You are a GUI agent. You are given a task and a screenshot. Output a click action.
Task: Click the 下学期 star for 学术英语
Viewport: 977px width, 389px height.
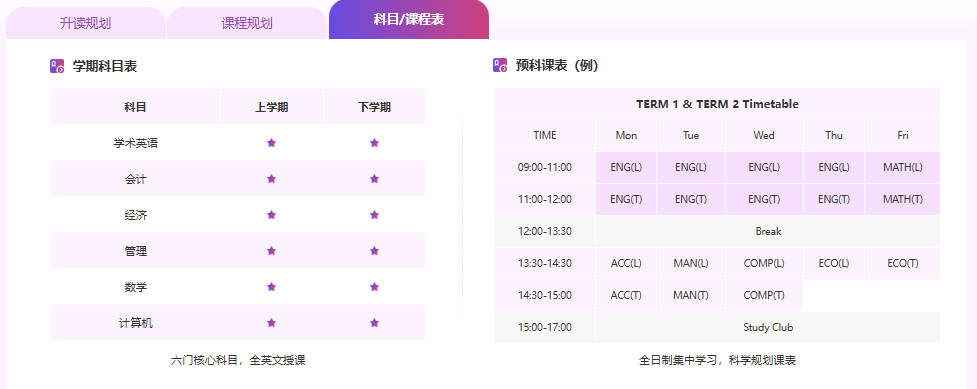pyautogui.click(x=374, y=143)
